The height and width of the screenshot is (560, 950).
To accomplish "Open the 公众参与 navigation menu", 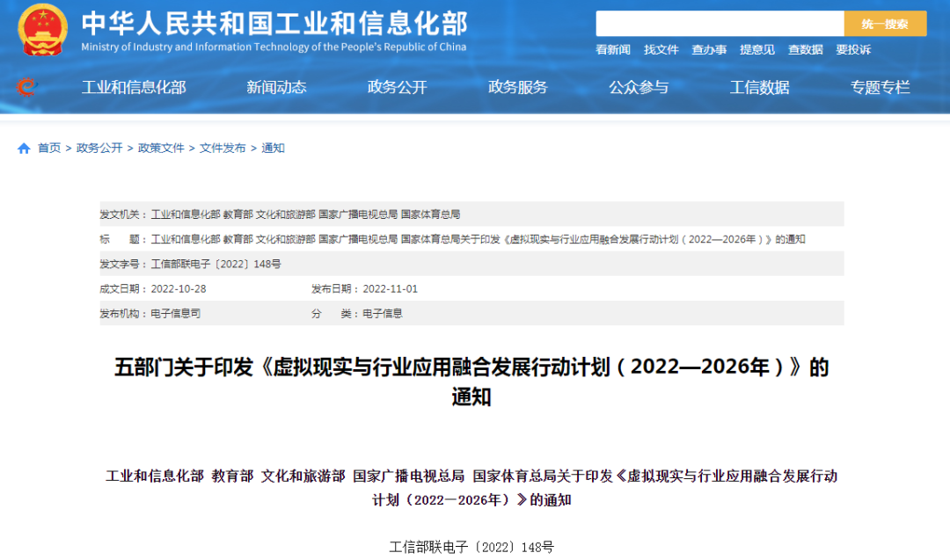I will coord(639,87).
